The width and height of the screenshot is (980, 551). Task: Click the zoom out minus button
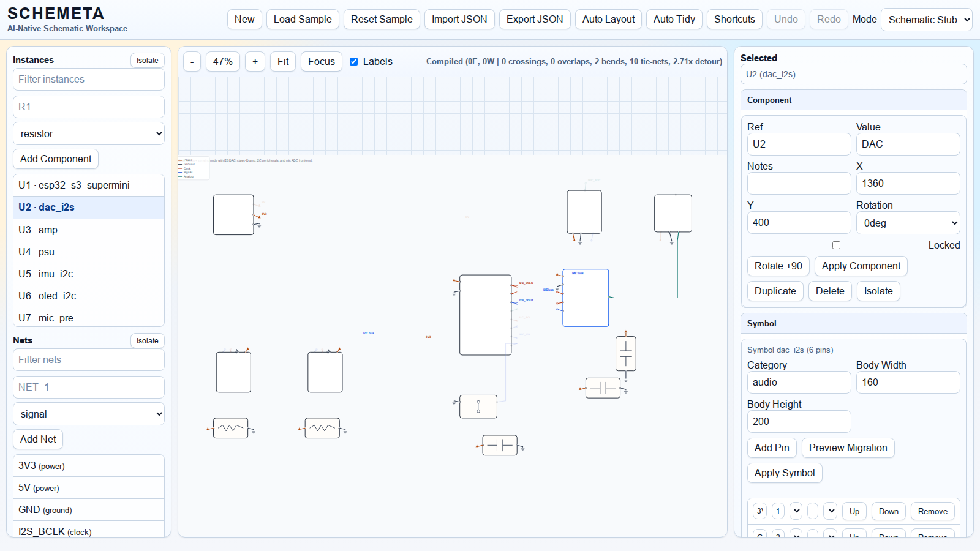click(192, 62)
